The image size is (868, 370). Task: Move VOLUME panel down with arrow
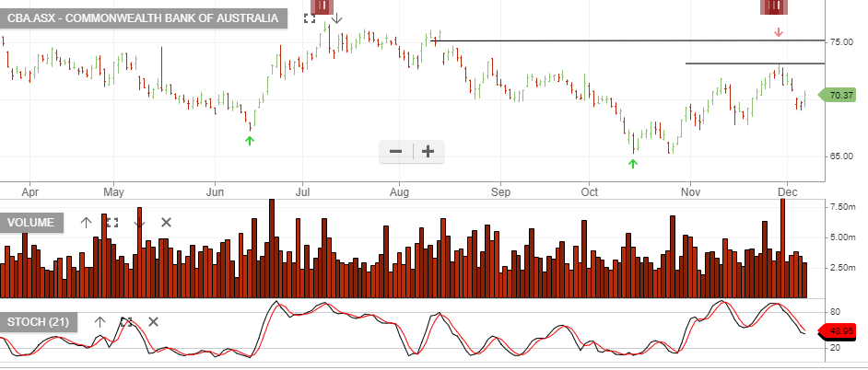[x=139, y=223]
